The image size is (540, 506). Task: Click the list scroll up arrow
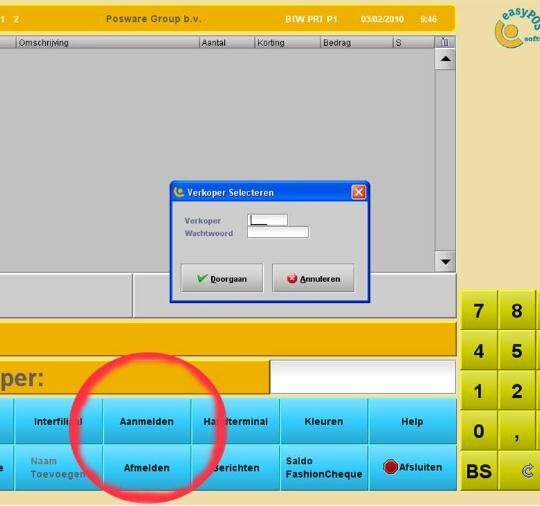pos(445,59)
